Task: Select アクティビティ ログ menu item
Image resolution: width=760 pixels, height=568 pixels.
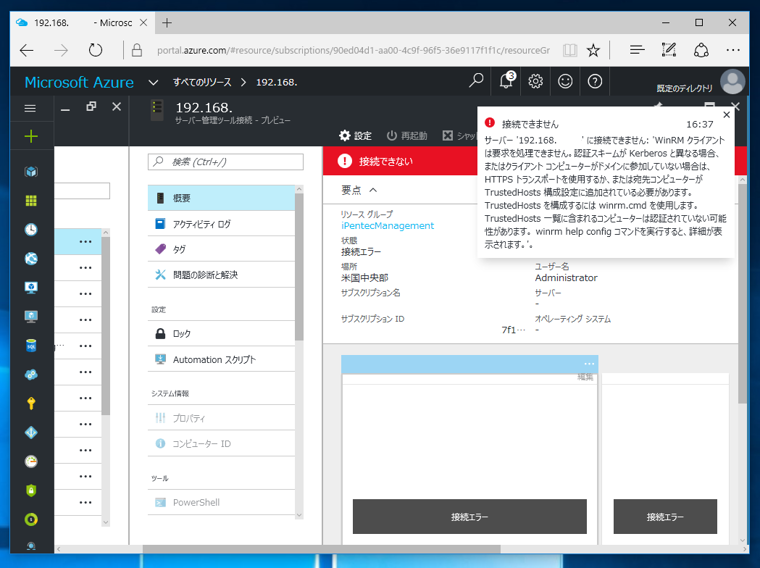Action: click(221, 224)
